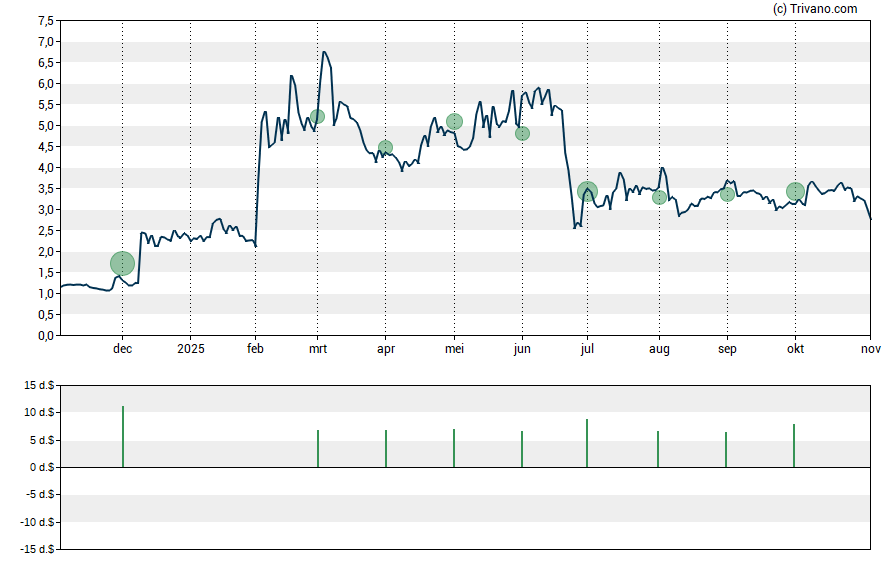Click the '0 d.$' lower axis label
The height and width of the screenshot is (565, 888).
pyautogui.click(x=42, y=467)
